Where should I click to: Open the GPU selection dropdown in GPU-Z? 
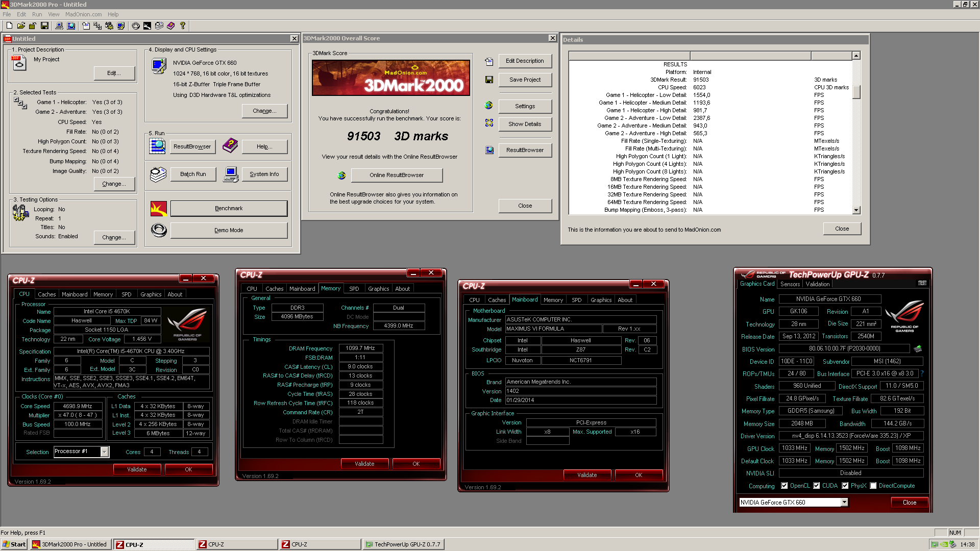coord(844,503)
